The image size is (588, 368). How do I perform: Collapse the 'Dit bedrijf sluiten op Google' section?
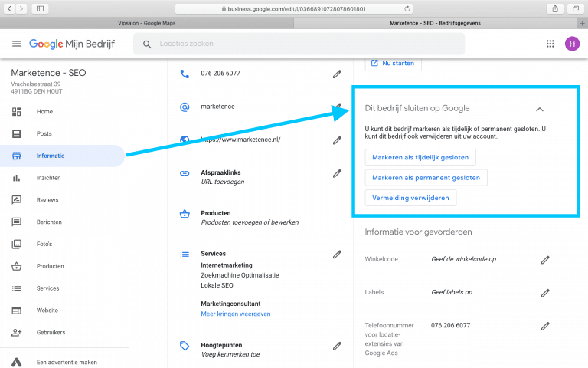click(540, 109)
